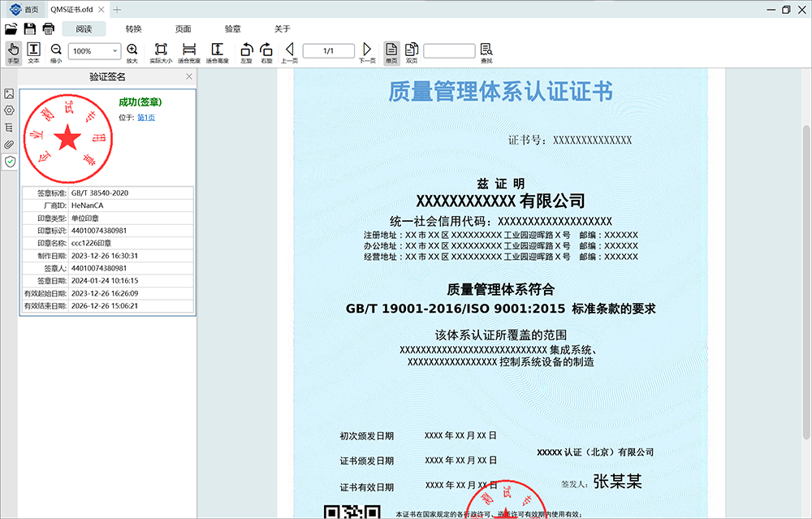Close the 验证签名 panel
This screenshot has width=812, height=519.
coord(189,76)
